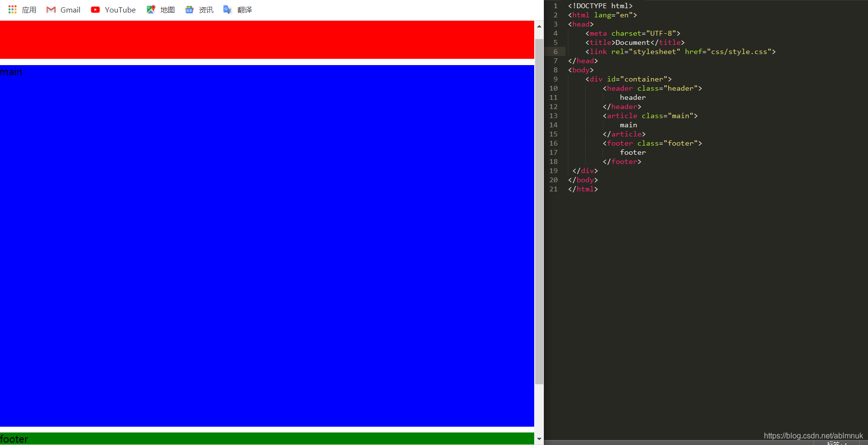Viewport: 868px width, 445px height.
Task: Click the closing </body> tag
Action: 583,180
